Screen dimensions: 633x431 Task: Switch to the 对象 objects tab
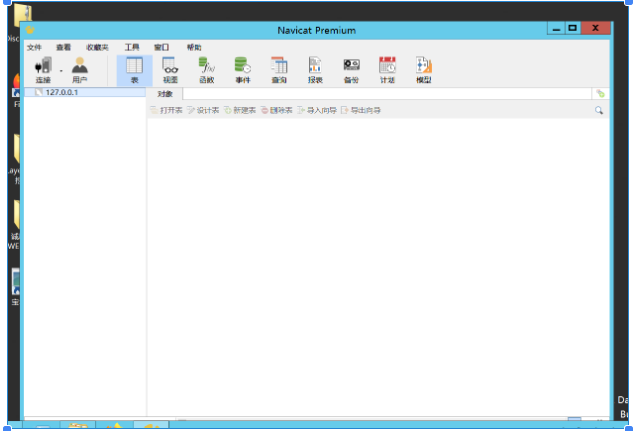[165, 94]
